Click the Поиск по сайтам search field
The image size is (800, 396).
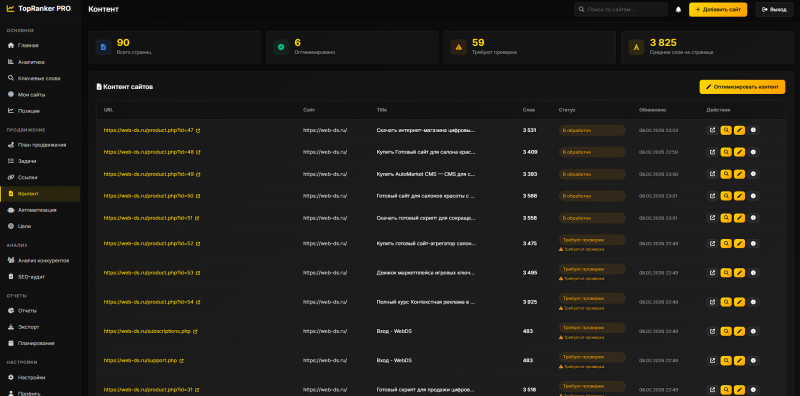620,10
